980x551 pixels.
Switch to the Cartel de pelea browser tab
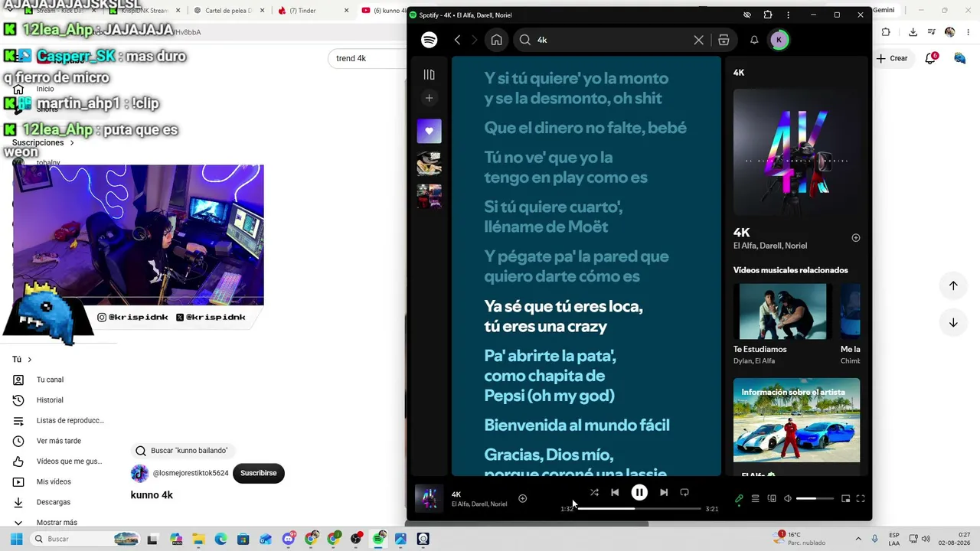tap(228, 11)
